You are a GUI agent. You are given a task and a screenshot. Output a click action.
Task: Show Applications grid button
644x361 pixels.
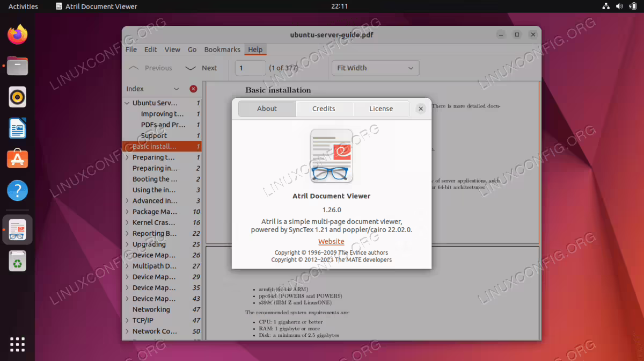coord(18,344)
